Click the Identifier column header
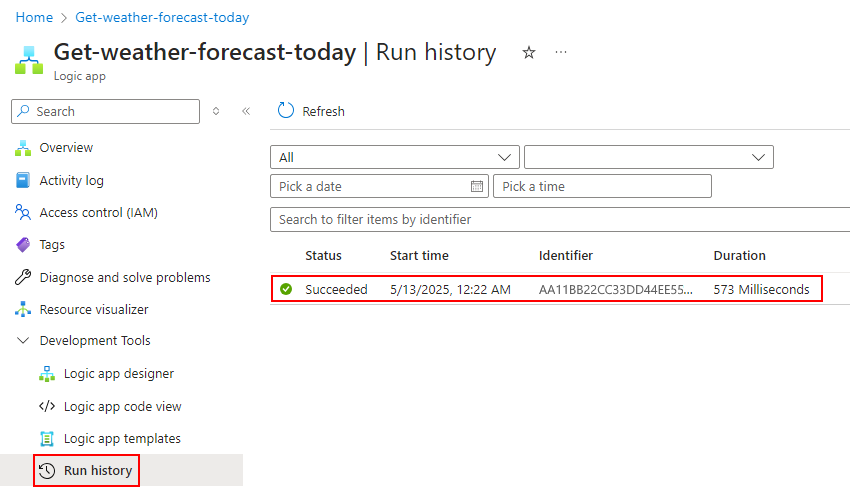 (x=565, y=255)
